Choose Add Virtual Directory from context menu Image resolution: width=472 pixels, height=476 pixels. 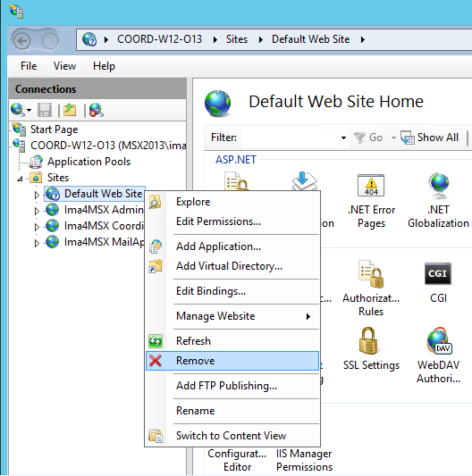click(232, 266)
